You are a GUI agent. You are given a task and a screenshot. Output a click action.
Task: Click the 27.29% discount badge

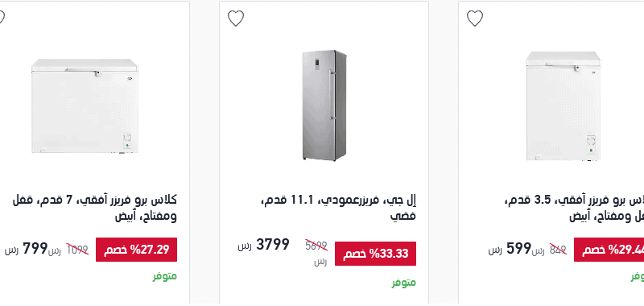pyautogui.click(x=136, y=250)
